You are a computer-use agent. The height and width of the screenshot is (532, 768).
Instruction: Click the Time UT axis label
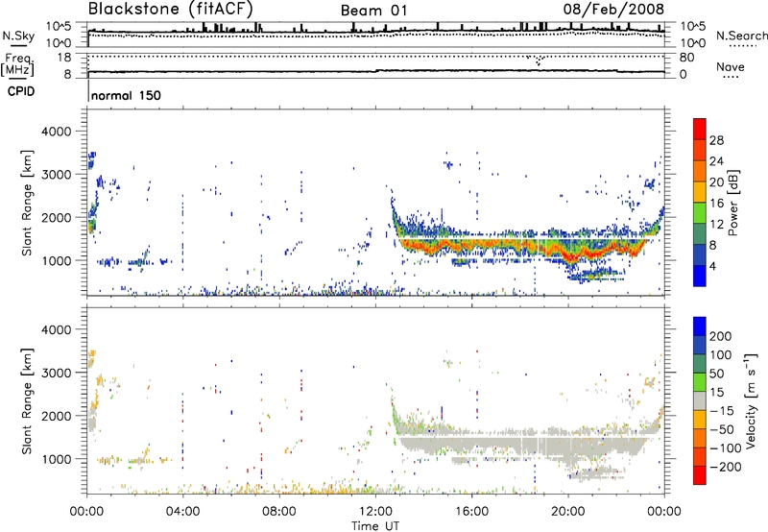tap(375, 526)
